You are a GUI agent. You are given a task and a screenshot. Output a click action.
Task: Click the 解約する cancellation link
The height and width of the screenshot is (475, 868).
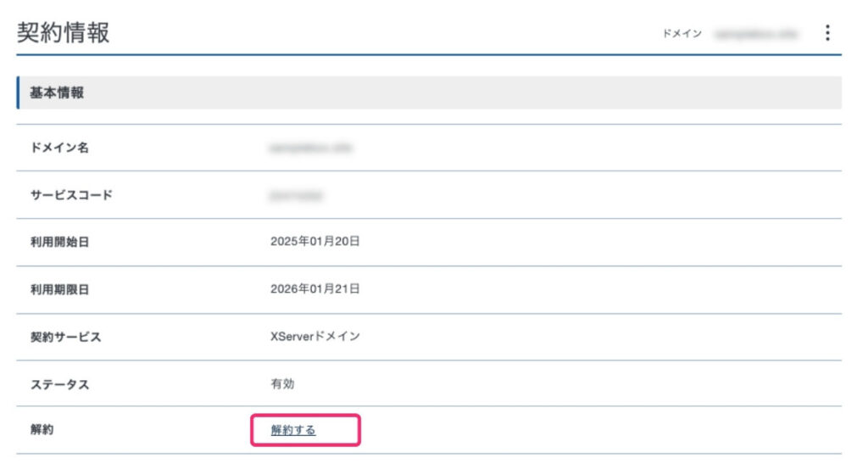pyautogui.click(x=293, y=430)
